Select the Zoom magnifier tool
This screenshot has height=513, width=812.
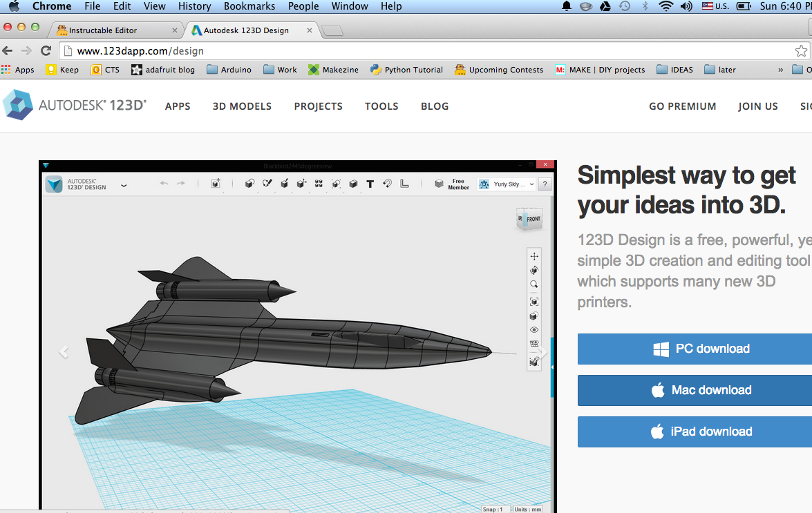pos(534,284)
